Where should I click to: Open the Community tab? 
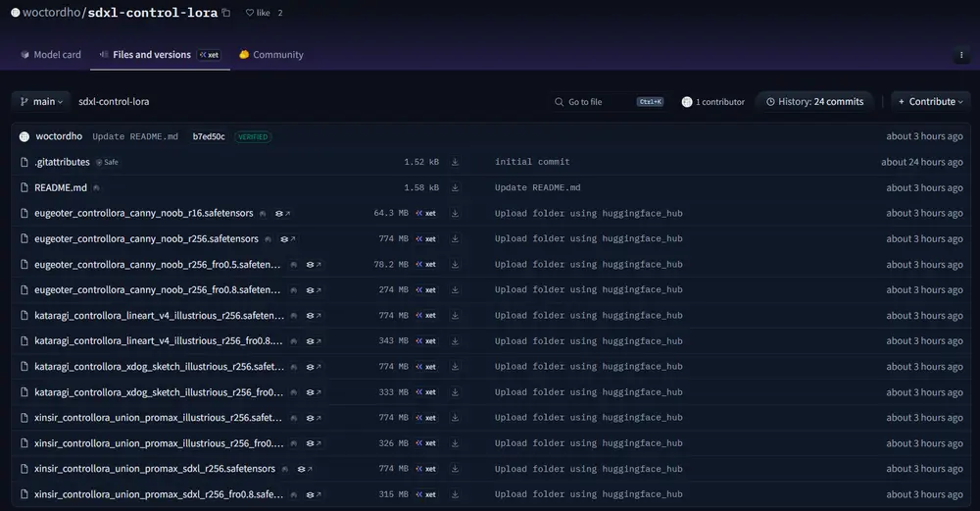click(271, 54)
